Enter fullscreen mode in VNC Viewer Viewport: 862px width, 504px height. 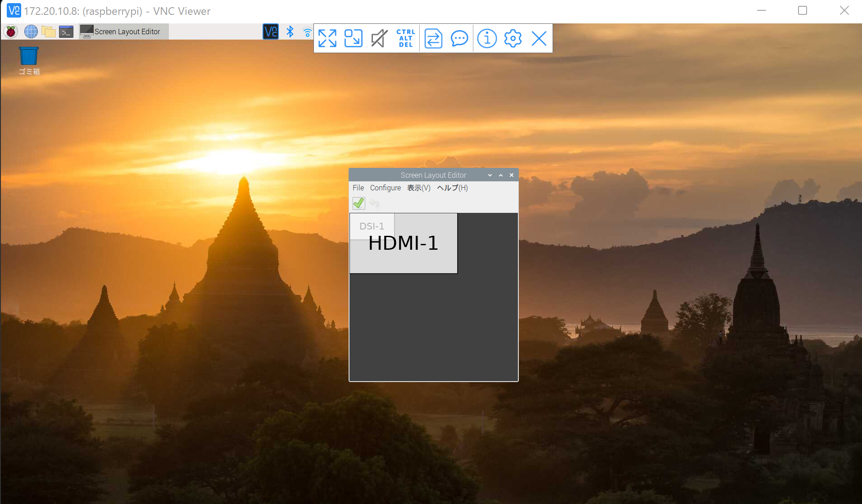327,38
